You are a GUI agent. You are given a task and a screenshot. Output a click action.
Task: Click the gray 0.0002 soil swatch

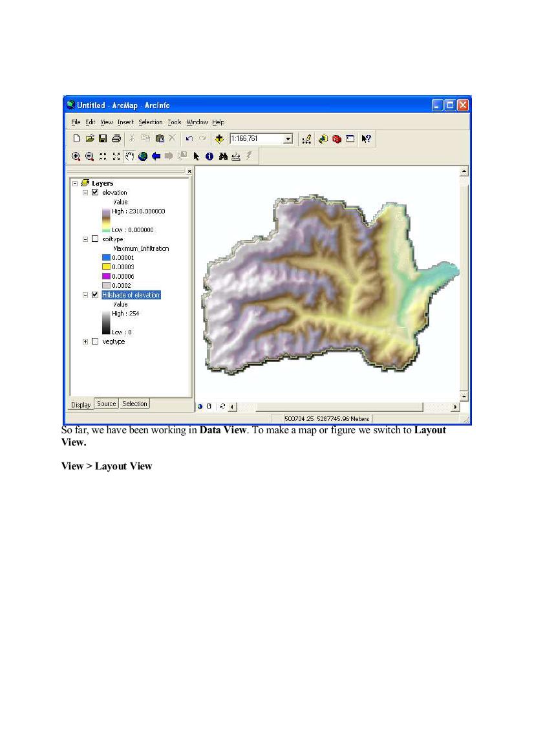(107, 285)
